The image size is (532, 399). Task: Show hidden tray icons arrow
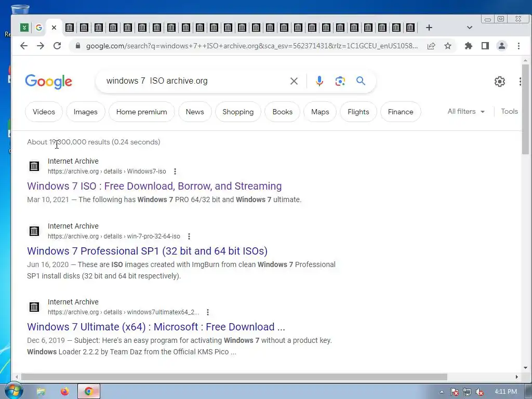click(442, 392)
